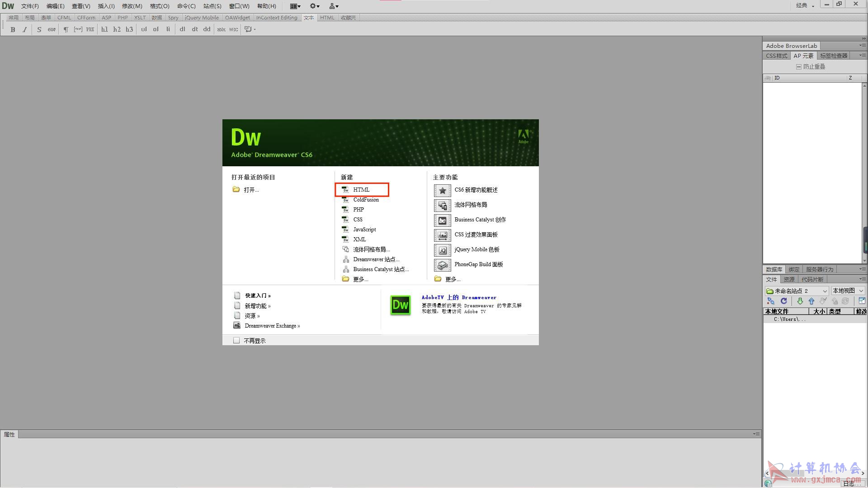Open the extend Dreamweaver gear dropdown
This screenshot has width=868, height=488.
[315, 6]
